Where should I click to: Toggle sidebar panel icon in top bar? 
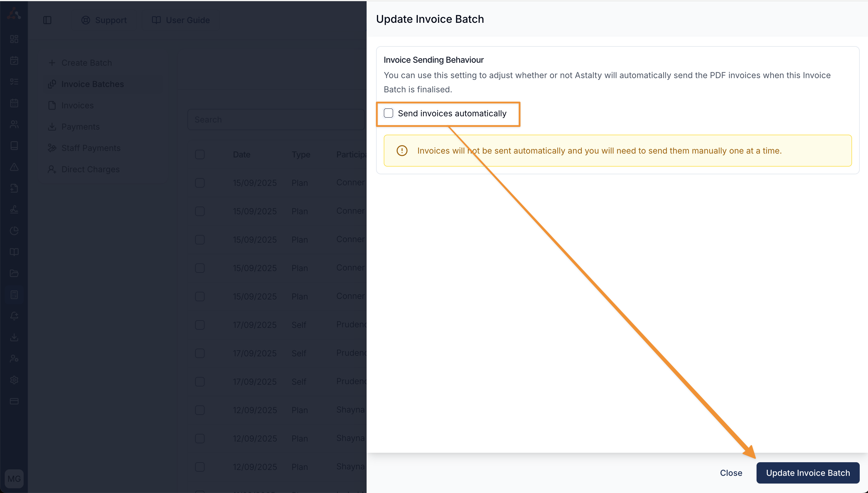(x=47, y=20)
